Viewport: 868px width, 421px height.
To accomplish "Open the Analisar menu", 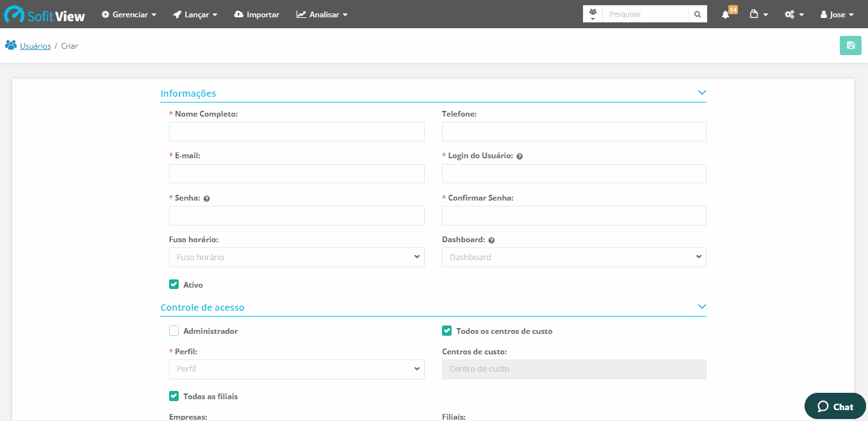I will click(322, 14).
